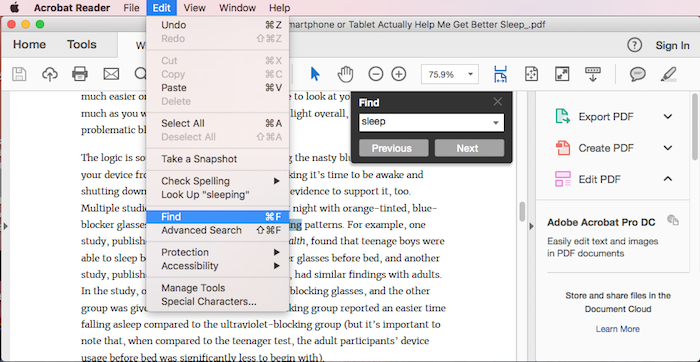Open the Help menu
The height and width of the screenshot is (362, 700).
[x=279, y=8]
